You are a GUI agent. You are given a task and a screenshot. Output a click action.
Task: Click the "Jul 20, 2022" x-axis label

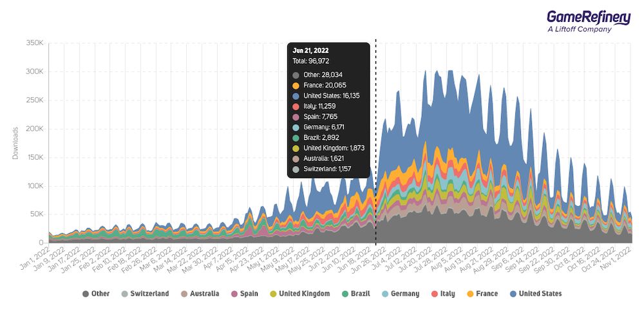[x=416, y=259]
